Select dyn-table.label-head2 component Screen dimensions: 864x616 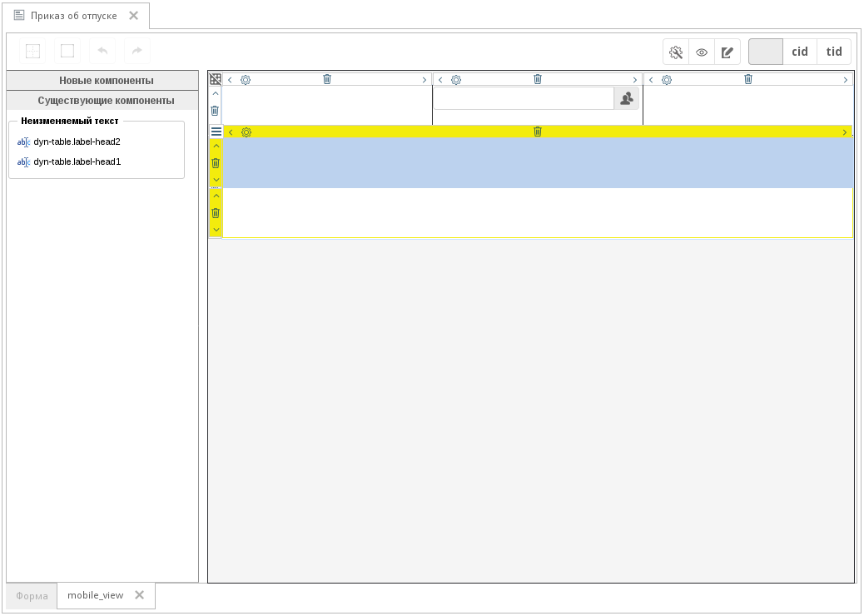(x=69, y=142)
